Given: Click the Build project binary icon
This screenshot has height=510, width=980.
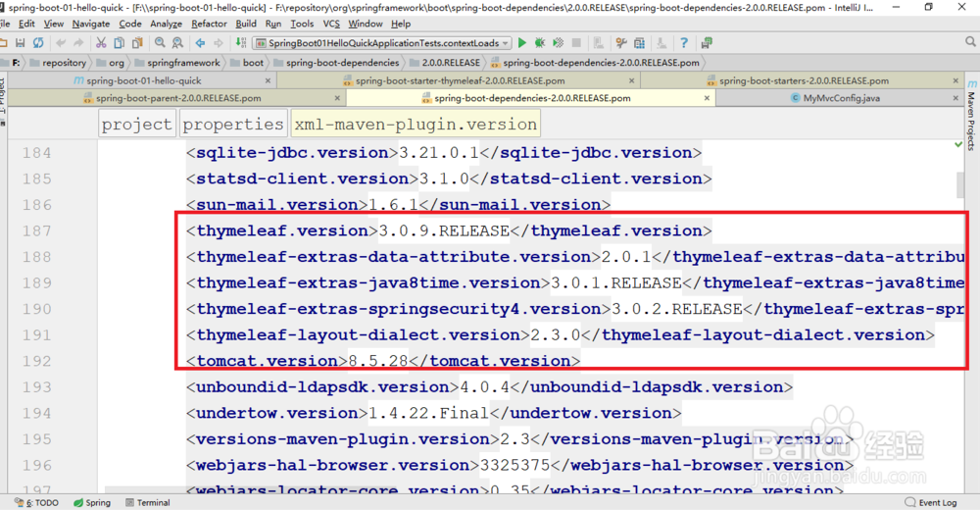Looking at the screenshot, I should [241, 43].
